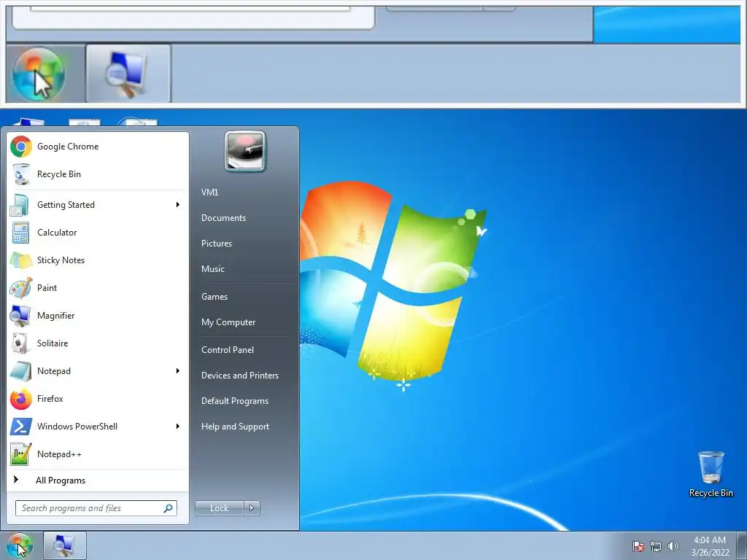Open Music library
The height and width of the screenshot is (560, 747).
212,269
